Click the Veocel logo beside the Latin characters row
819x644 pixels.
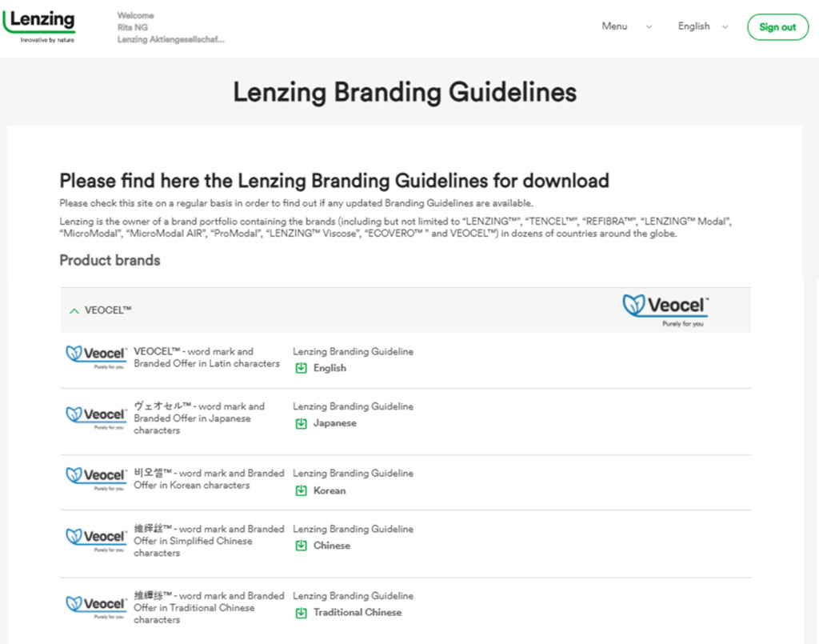tap(96, 358)
